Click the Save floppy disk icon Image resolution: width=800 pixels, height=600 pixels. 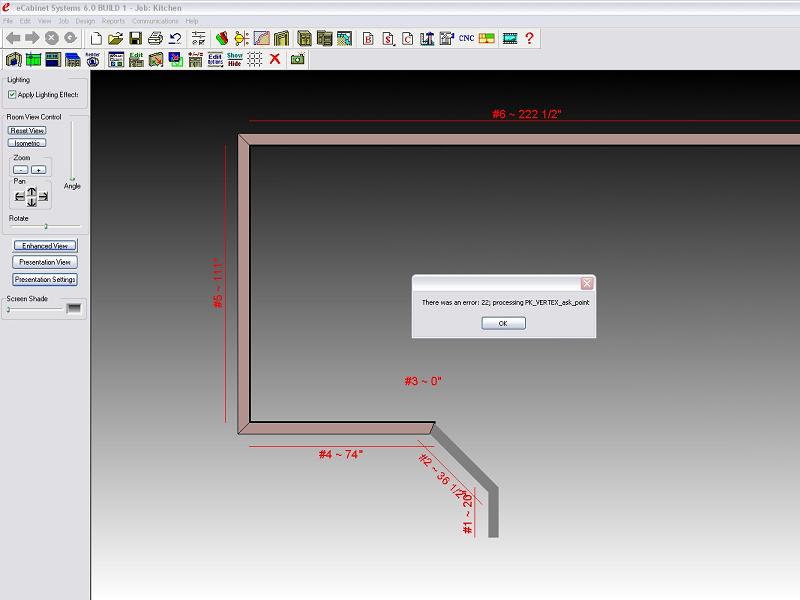tap(135, 39)
